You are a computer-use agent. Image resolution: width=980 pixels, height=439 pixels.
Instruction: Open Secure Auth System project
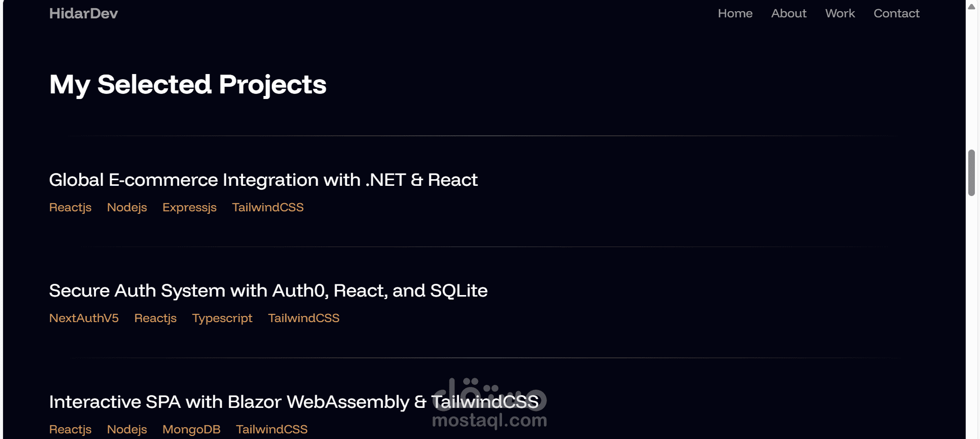click(268, 290)
